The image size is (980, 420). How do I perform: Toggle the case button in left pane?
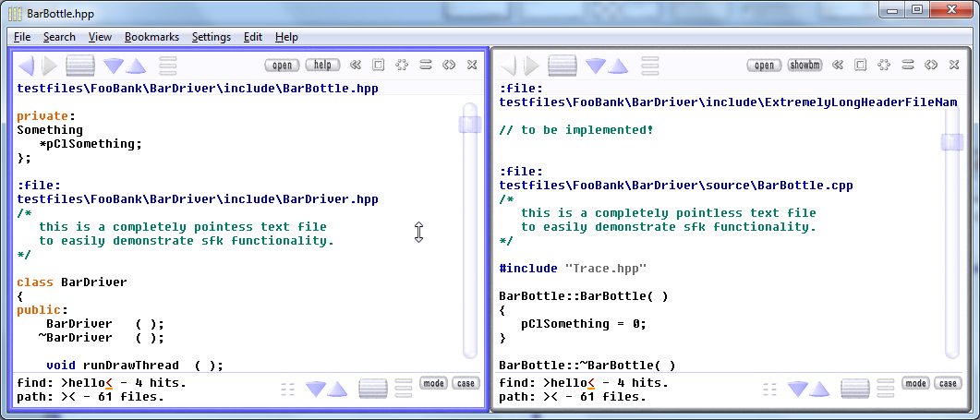click(466, 383)
